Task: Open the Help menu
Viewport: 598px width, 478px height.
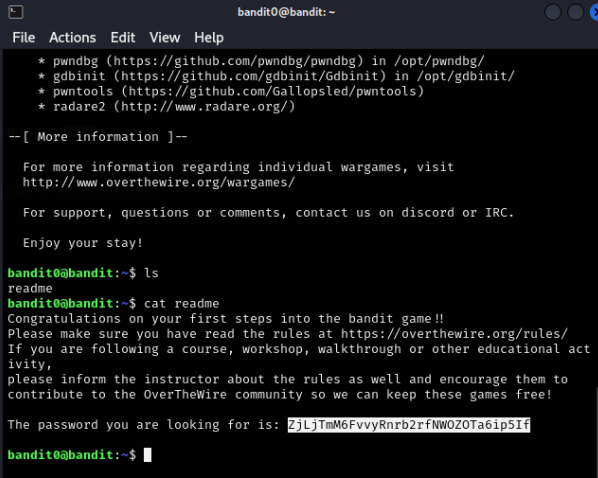Action: coord(209,38)
